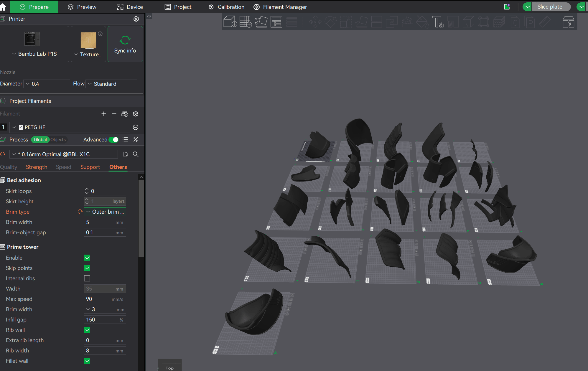This screenshot has height=371, width=588.
Task: Open Slice plate dropdown arrow
Action: [x=527, y=7]
